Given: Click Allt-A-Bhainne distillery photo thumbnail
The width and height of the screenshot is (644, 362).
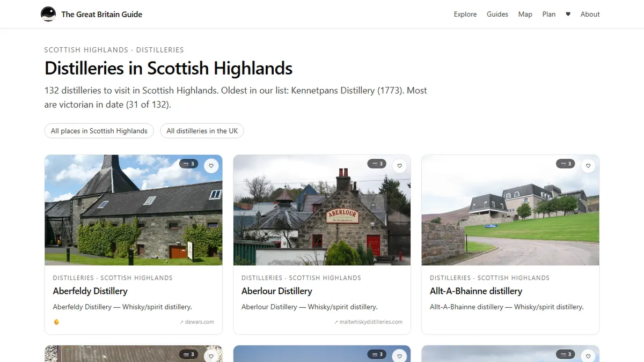Looking at the screenshot, I should click(x=510, y=210).
